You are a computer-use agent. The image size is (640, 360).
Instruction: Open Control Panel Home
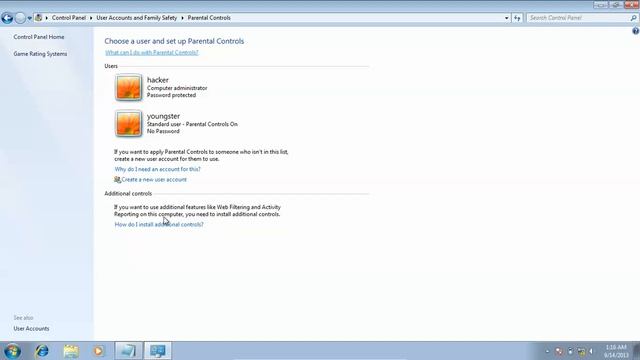click(39, 37)
